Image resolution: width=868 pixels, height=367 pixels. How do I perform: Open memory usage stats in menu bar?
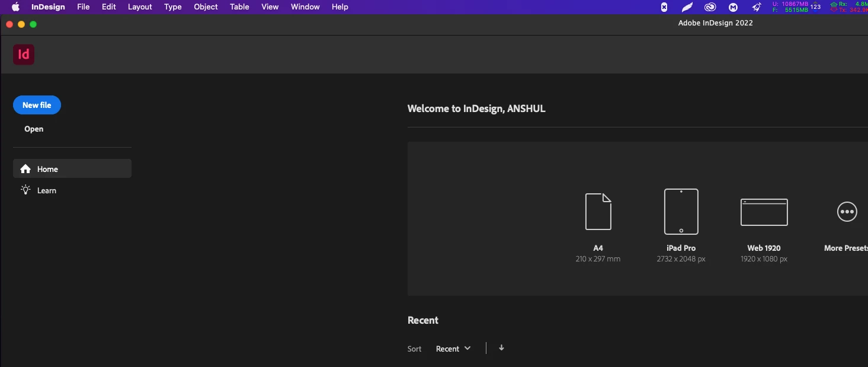pyautogui.click(x=790, y=7)
